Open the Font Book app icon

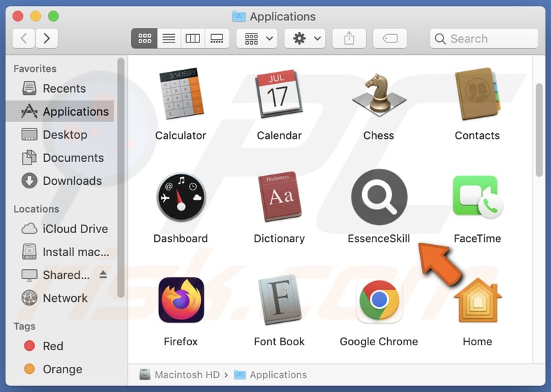point(280,300)
